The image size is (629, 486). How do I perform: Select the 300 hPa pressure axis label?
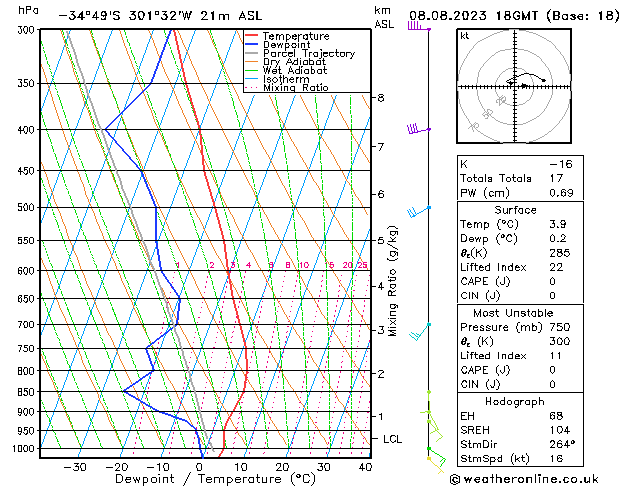[x=28, y=30]
